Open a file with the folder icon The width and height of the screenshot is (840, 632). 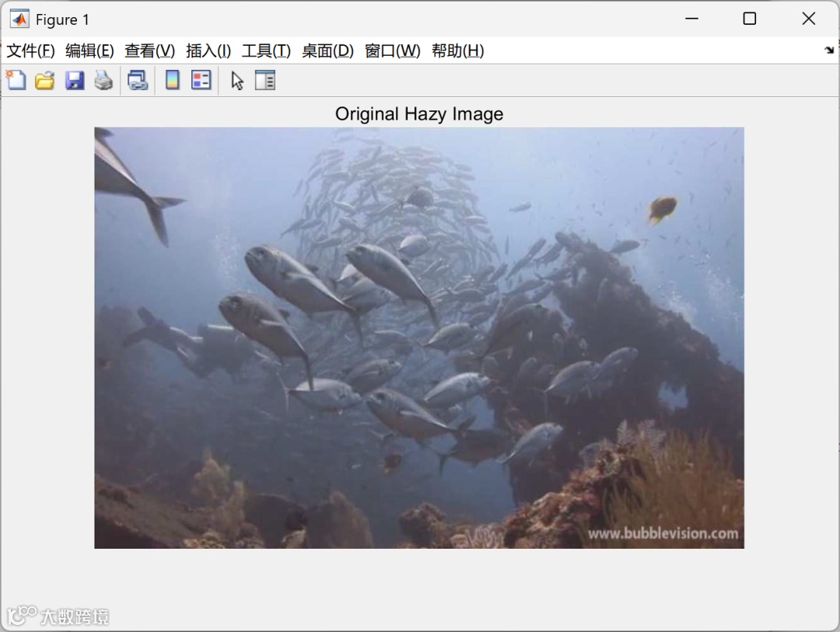[x=45, y=80]
